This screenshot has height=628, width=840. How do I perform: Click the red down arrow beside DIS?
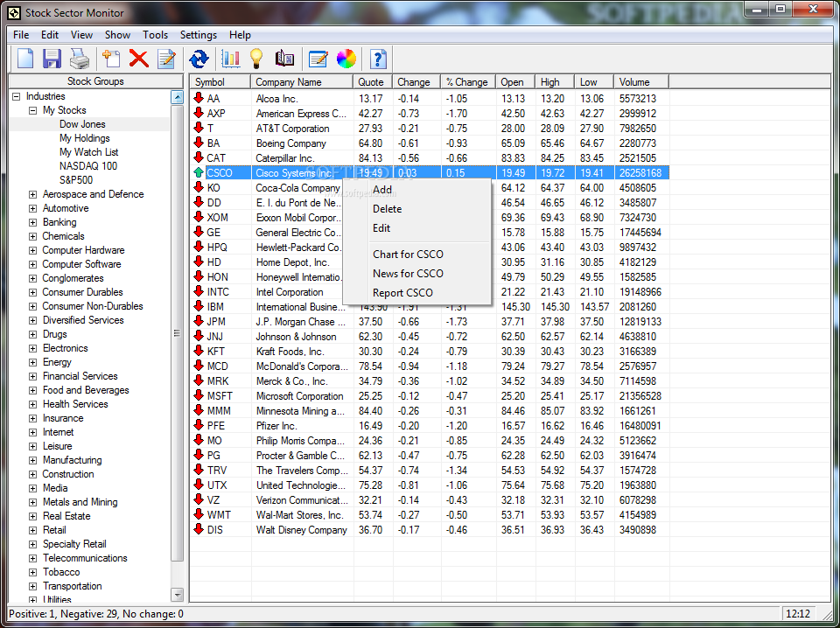pyautogui.click(x=199, y=529)
